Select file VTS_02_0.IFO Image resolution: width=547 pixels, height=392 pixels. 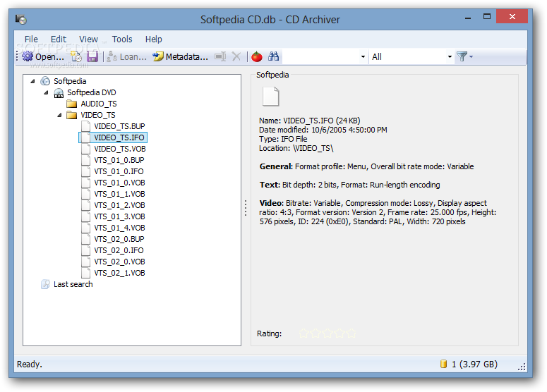119,250
